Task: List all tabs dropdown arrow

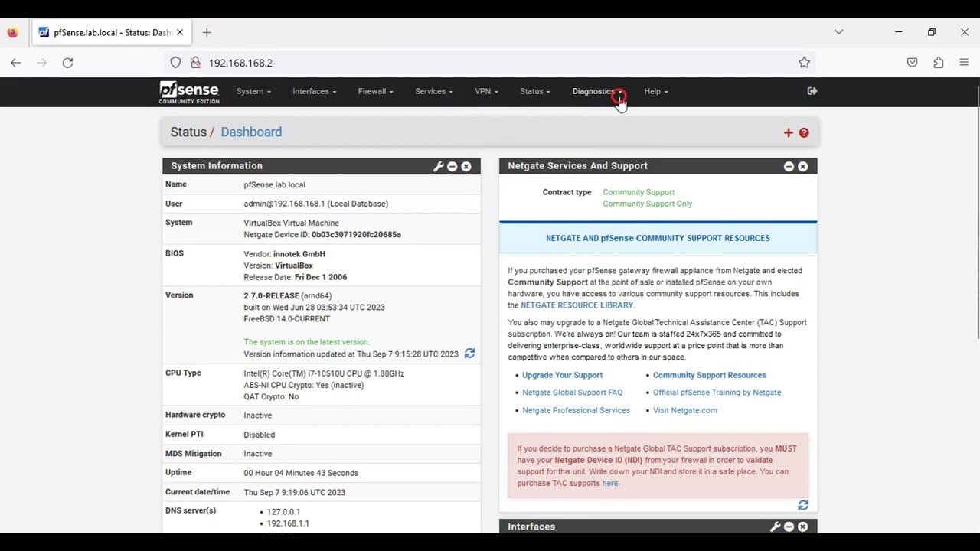Action: coord(838,32)
